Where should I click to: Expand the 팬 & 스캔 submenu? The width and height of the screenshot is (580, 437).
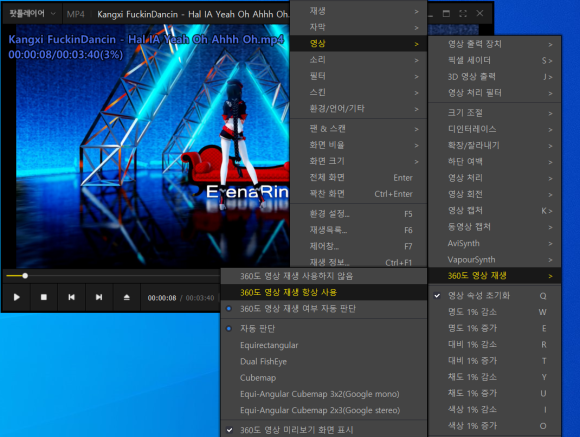[x=358, y=129]
